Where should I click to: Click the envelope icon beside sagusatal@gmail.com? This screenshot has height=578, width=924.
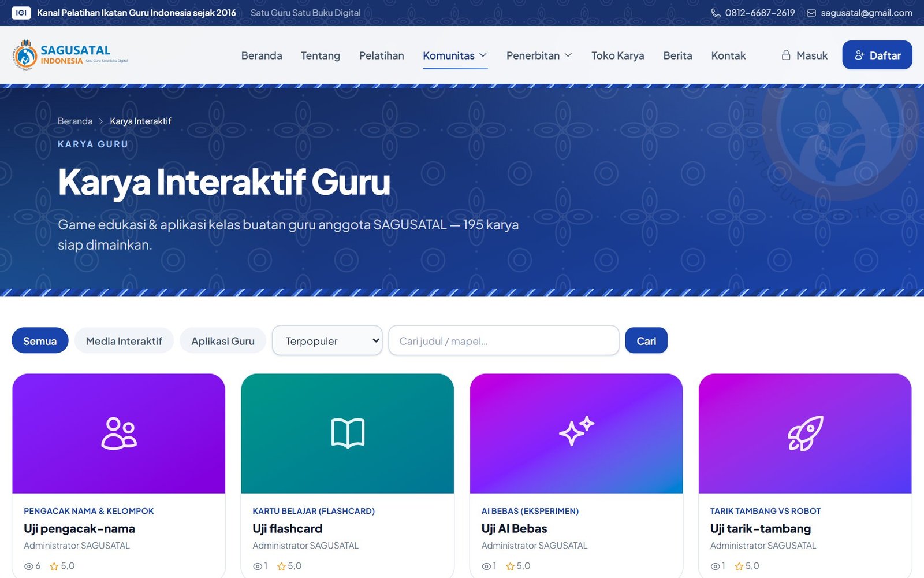pyautogui.click(x=811, y=13)
